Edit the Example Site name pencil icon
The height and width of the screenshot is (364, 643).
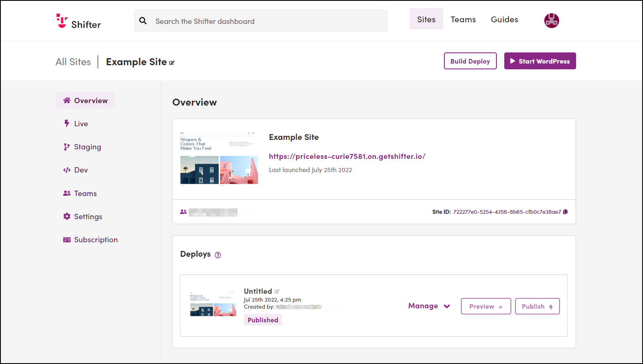tap(172, 63)
